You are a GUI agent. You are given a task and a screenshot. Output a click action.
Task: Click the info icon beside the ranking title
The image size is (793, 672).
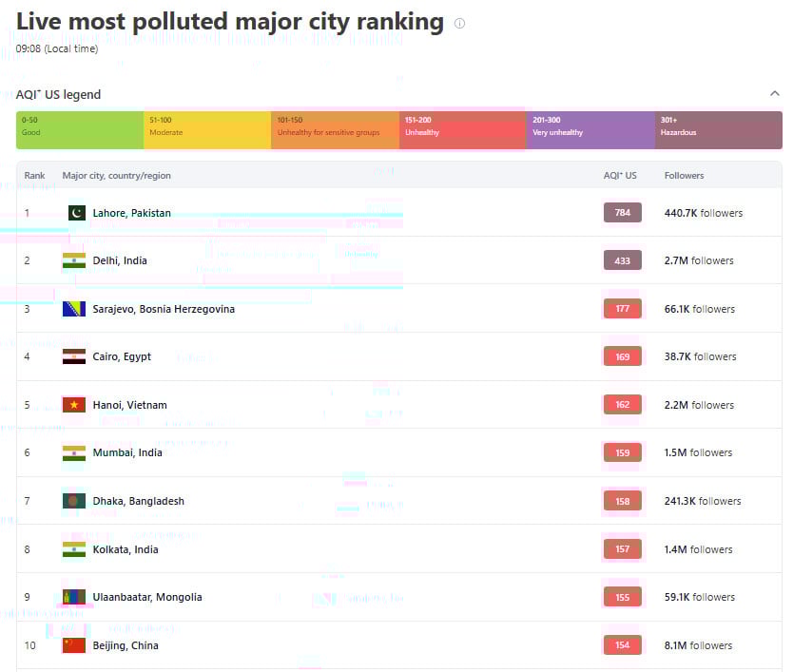(460, 24)
